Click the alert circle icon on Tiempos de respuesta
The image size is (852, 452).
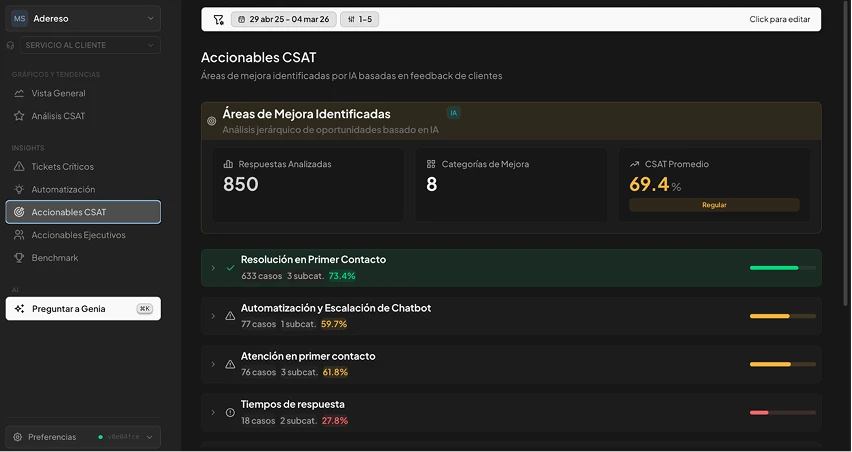point(230,413)
